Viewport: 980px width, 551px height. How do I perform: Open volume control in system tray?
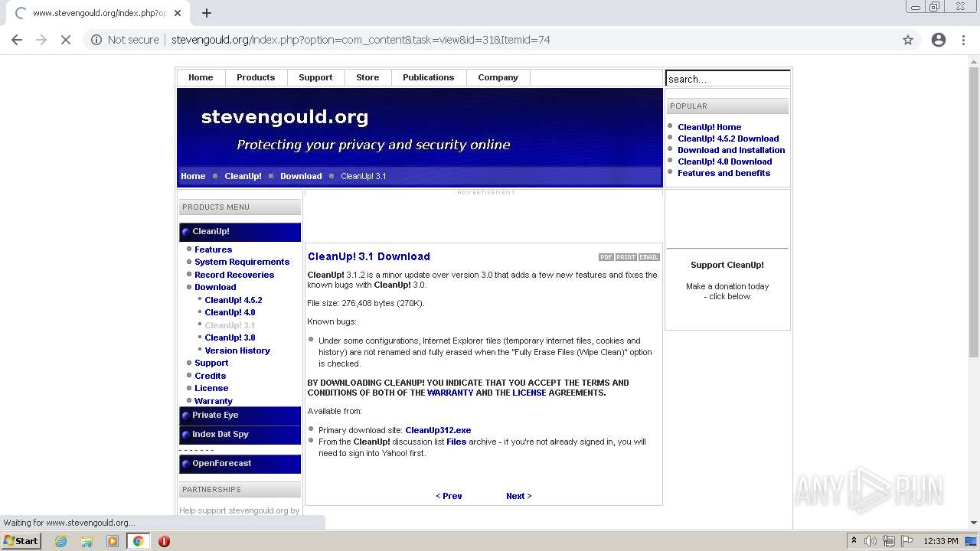[871, 541]
